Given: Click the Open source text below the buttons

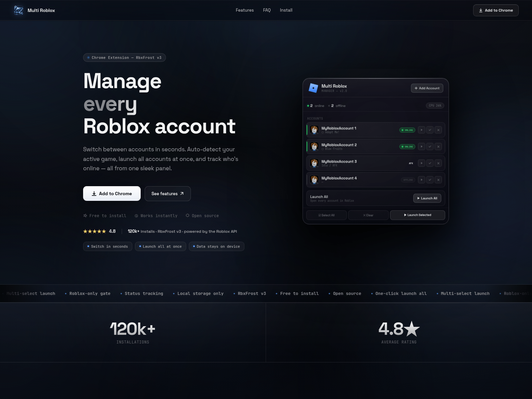Looking at the screenshot, I should (x=205, y=216).
